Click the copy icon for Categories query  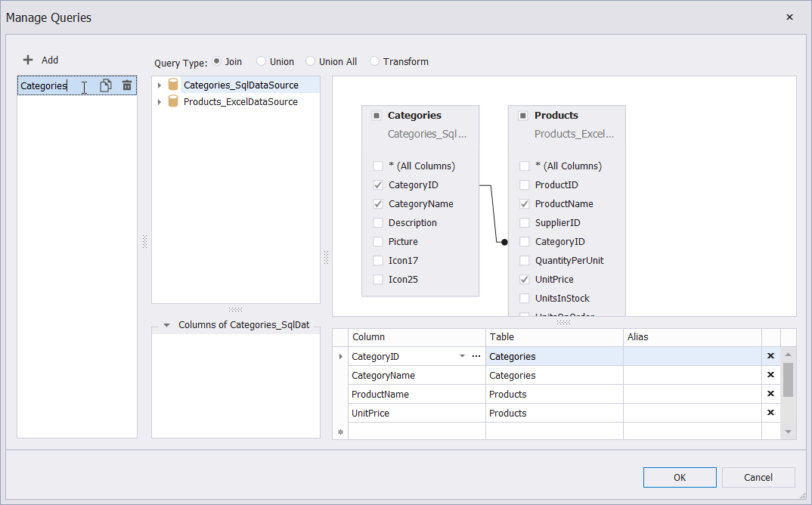106,85
